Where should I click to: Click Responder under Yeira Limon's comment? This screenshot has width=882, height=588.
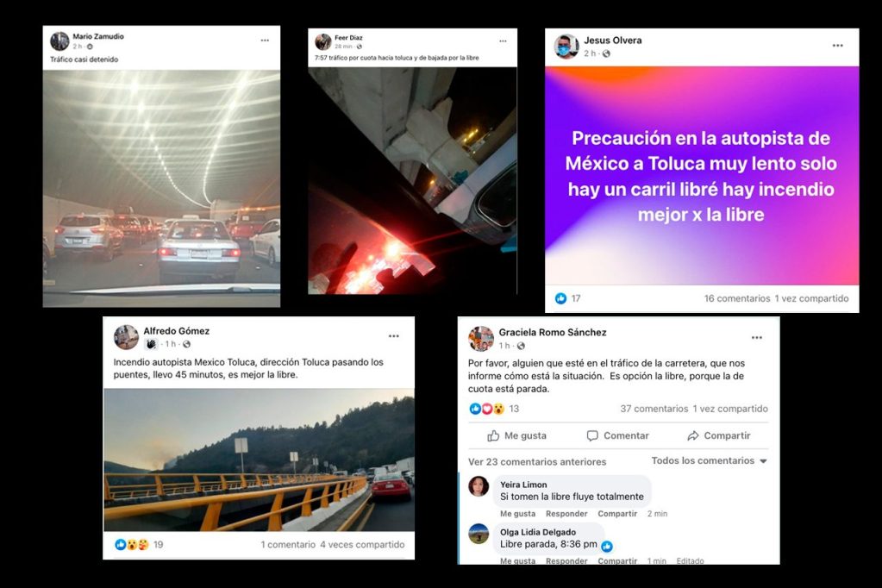(566, 514)
